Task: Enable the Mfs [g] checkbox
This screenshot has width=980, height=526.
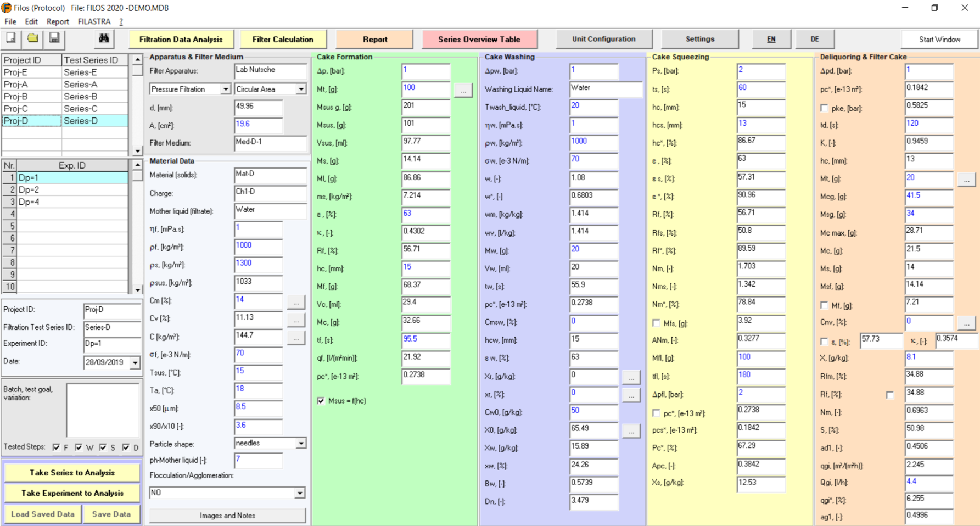Action: 656,323
